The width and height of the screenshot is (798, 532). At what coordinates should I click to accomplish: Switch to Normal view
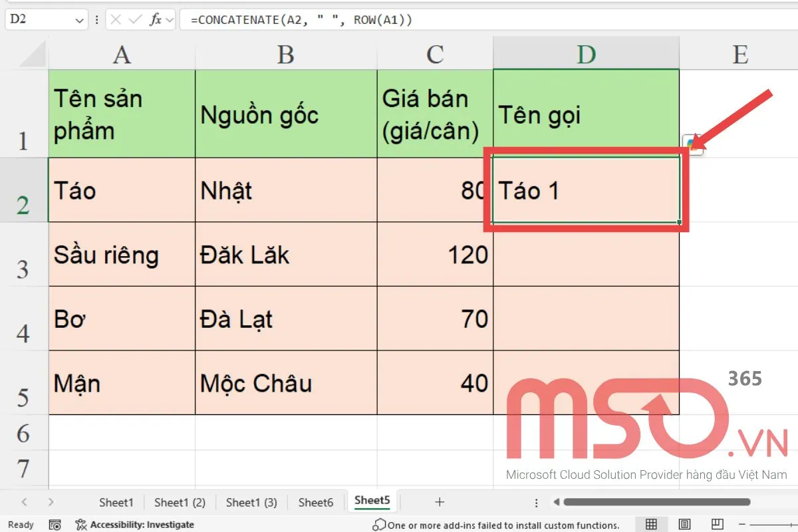click(x=652, y=525)
